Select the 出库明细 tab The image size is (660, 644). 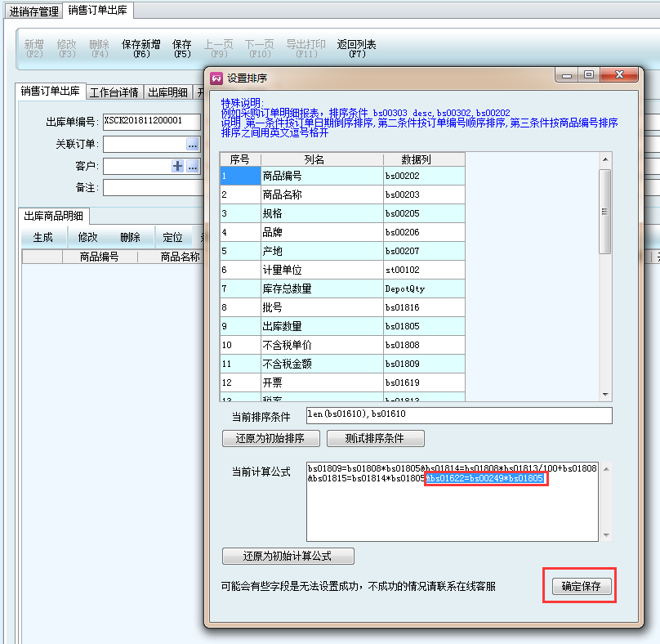(x=168, y=92)
